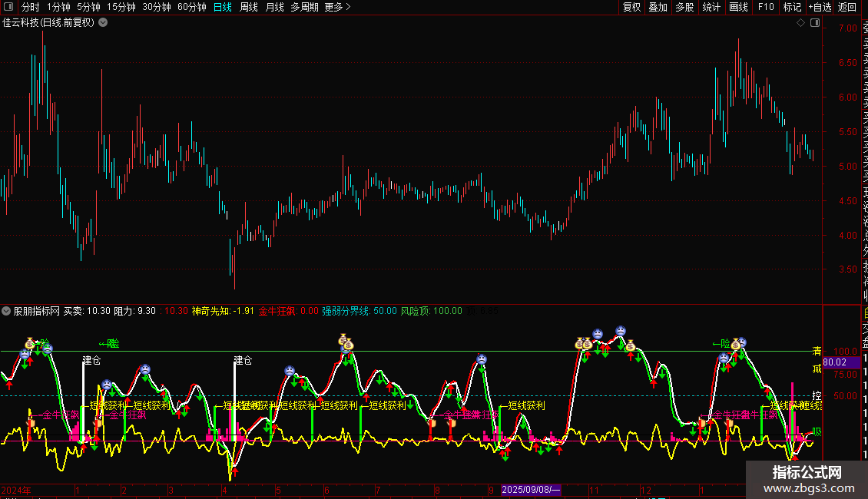The image size is (868, 499).
Task: Click the 买卖: 10.30 value
Action: (87, 311)
